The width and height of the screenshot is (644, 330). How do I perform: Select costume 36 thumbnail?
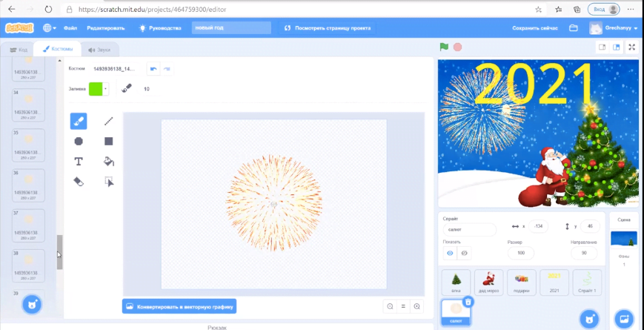[28, 185]
